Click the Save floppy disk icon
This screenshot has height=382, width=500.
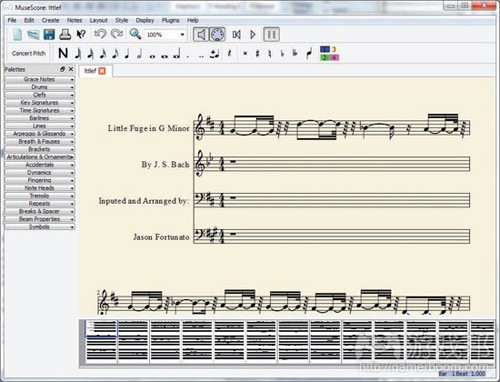tap(49, 34)
